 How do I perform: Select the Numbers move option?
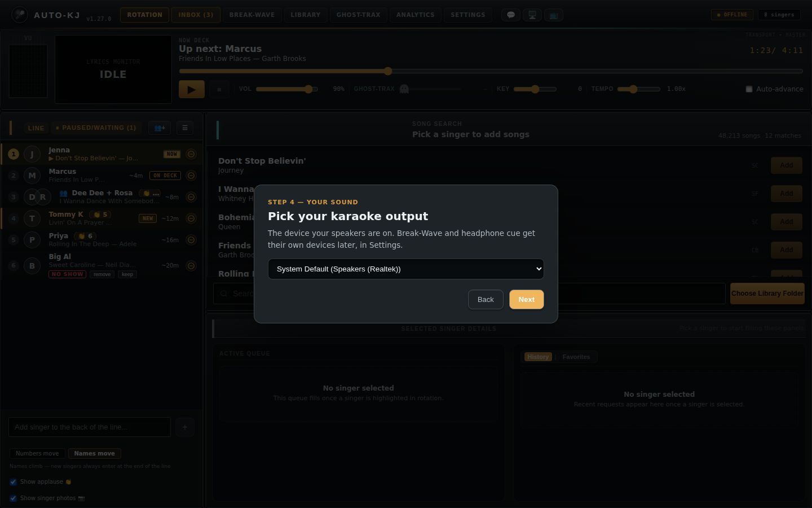coord(37,453)
